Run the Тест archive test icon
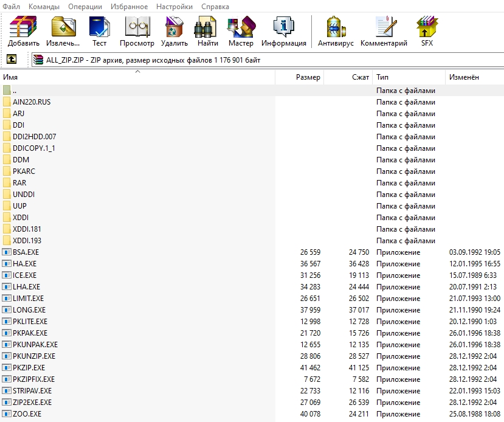The width and height of the screenshot is (504, 422). [x=99, y=31]
